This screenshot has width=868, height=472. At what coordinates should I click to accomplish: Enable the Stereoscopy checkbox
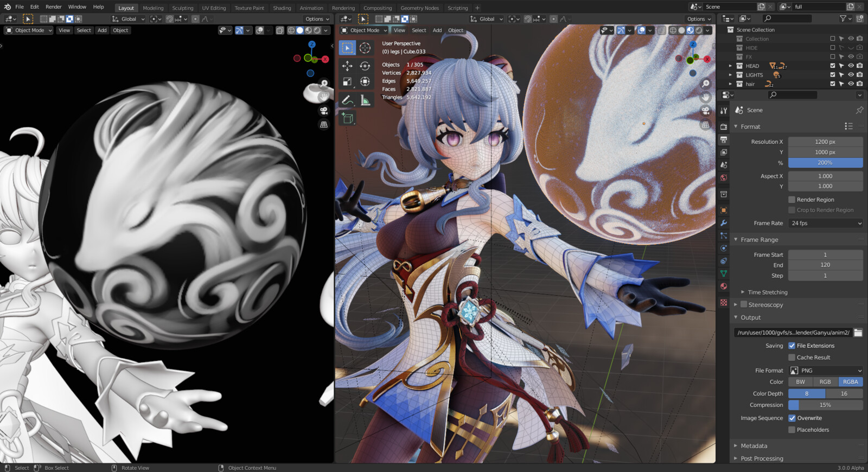click(x=744, y=304)
